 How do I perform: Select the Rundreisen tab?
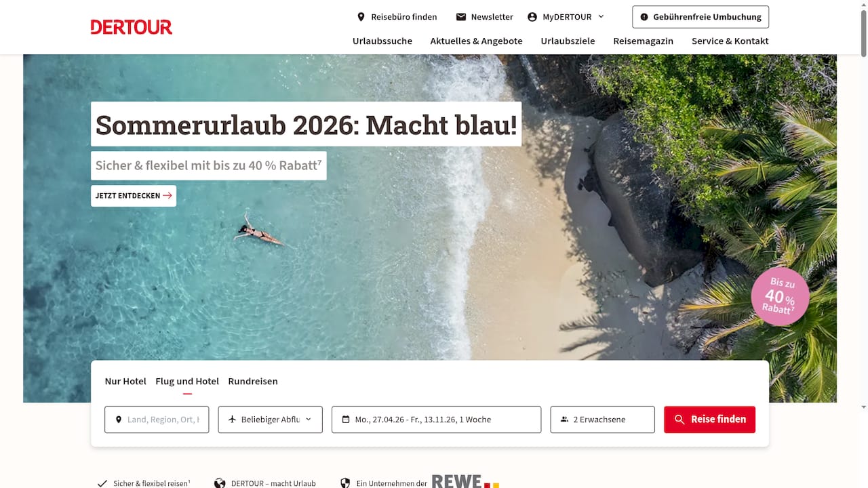coord(253,382)
